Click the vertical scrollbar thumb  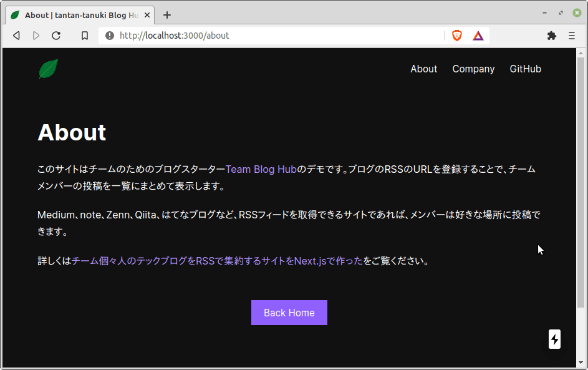point(581,182)
